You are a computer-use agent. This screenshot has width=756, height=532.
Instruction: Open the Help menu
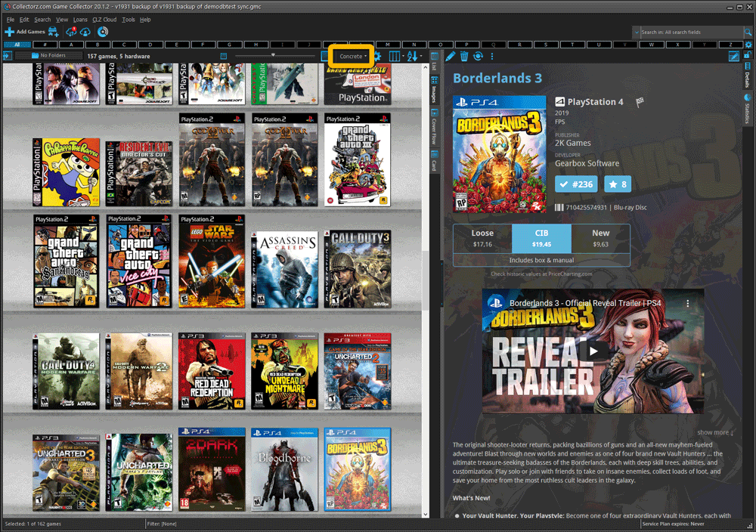click(x=145, y=20)
